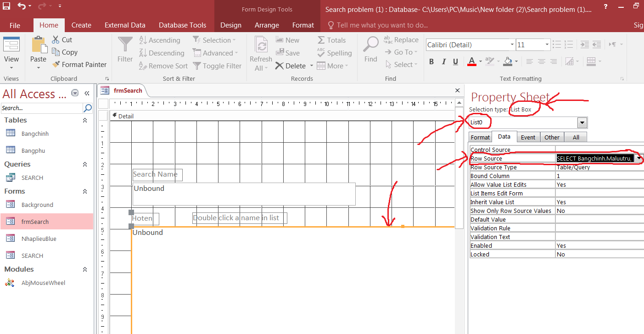Select the AbjMouseWheel module
Image resolution: width=644 pixels, height=334 pixels.
click(x=43, y=283)
